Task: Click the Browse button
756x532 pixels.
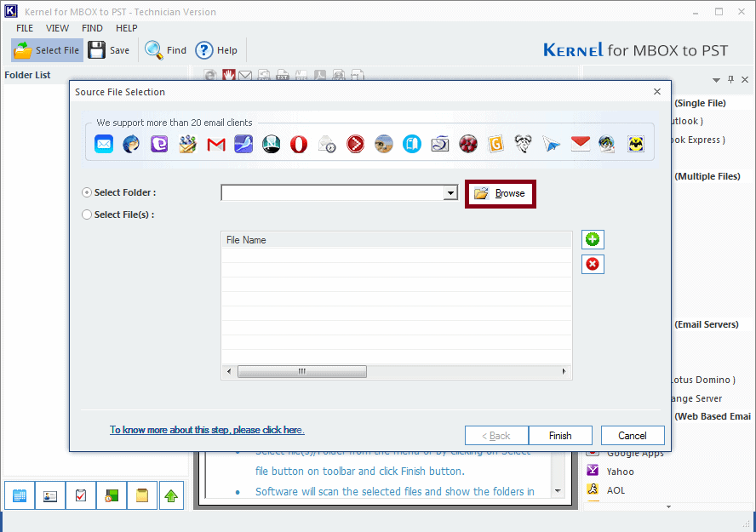Action: tap(501, 194)
